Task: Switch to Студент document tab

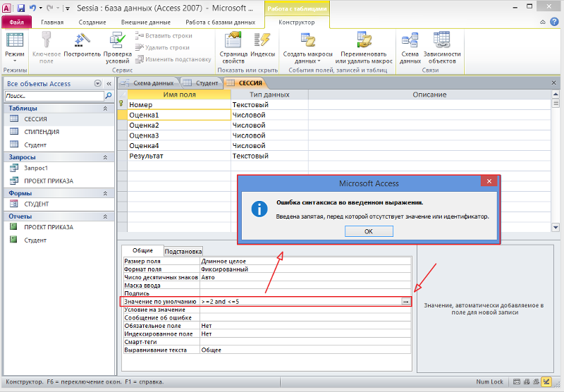Action: point(202,83)
